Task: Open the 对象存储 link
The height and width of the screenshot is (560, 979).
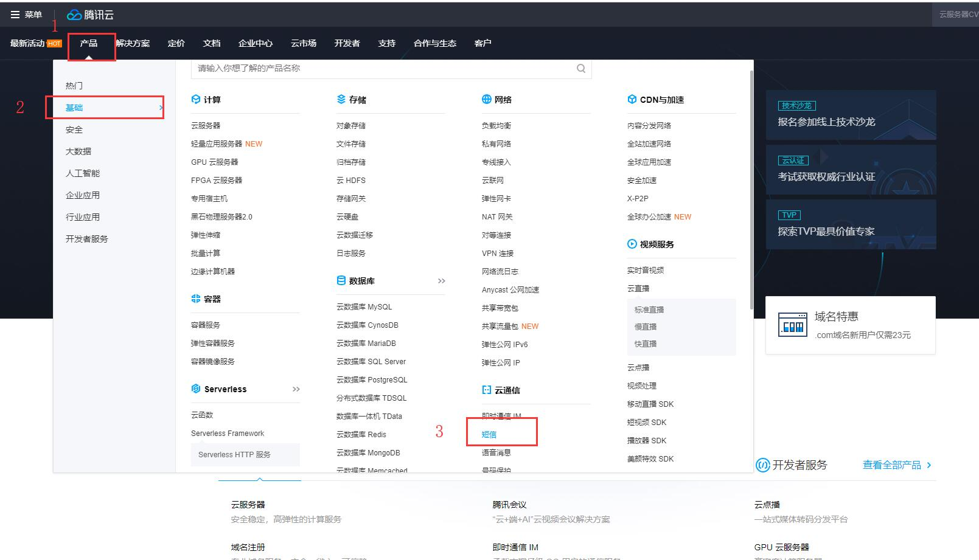Action: point(351,125)
